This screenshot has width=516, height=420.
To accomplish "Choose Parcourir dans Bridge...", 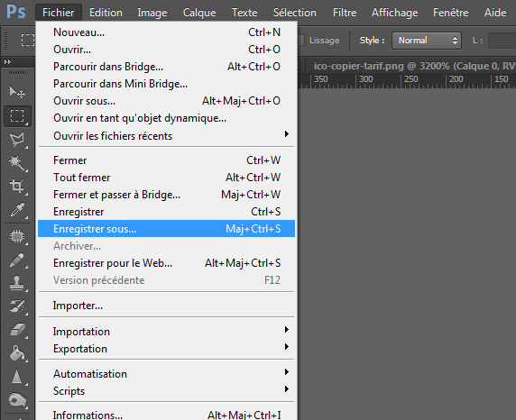I will tap(167, 67).
